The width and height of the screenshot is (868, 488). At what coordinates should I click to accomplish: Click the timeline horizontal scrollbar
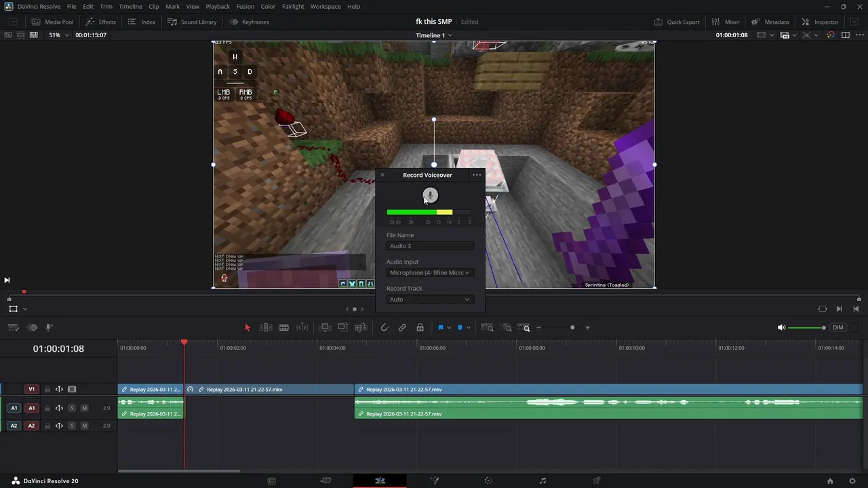179,471
